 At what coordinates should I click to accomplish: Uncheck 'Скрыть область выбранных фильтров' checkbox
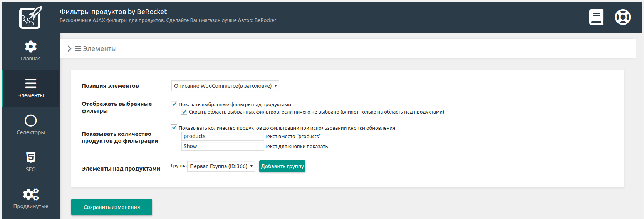click(x=184, y=112)
